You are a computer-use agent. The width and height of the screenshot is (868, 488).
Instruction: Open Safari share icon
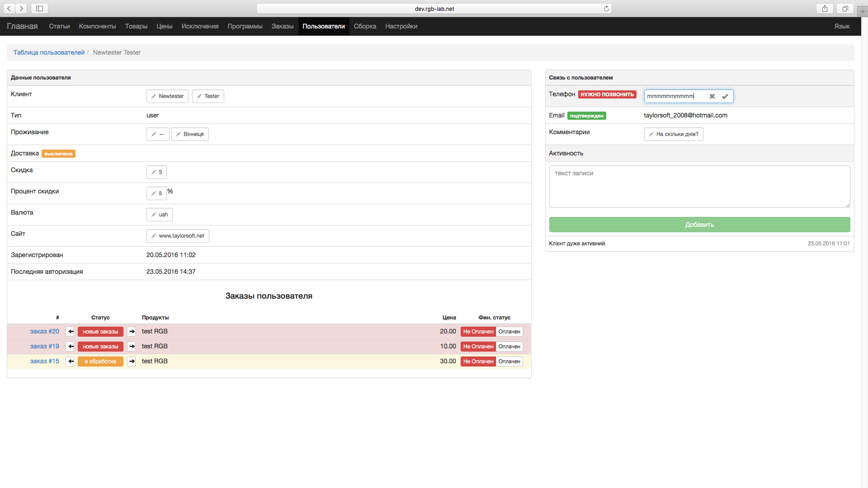coord(825,9)
